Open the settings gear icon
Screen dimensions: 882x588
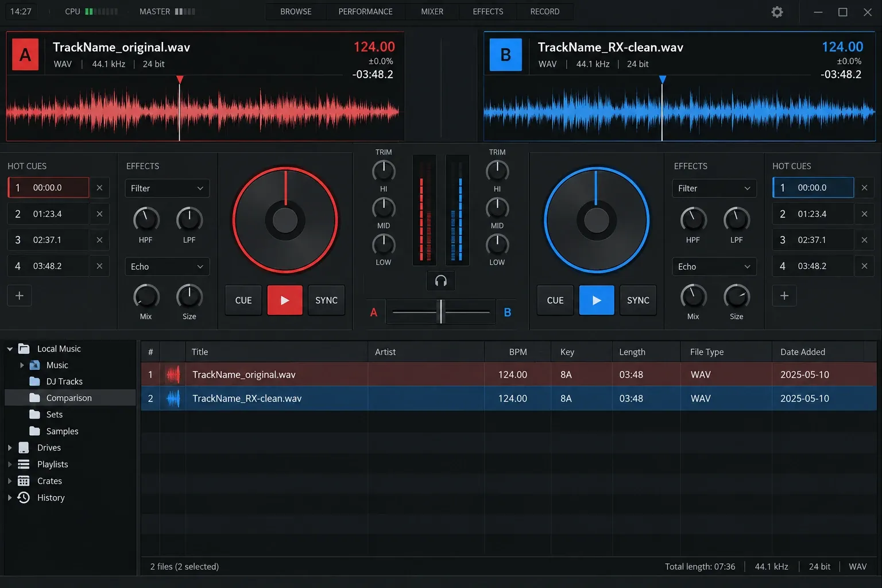(x=777, y=12)
